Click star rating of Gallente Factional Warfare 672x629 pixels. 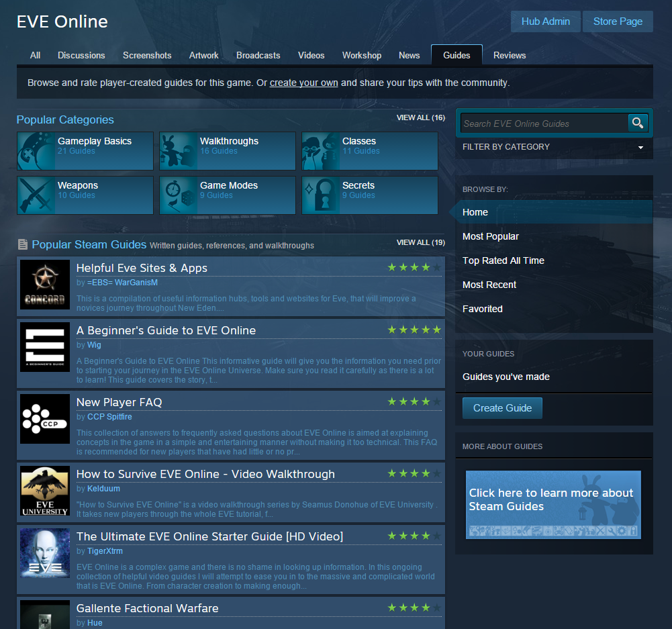click(x=414, y=608)
